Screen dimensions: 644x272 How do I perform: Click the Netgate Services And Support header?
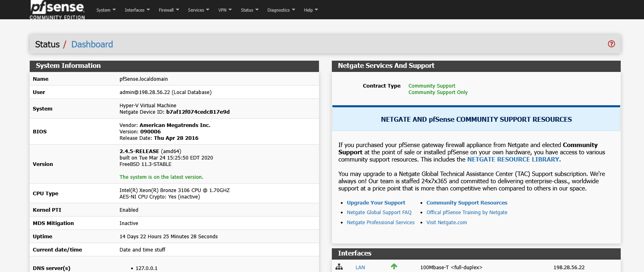pos(476,66)
